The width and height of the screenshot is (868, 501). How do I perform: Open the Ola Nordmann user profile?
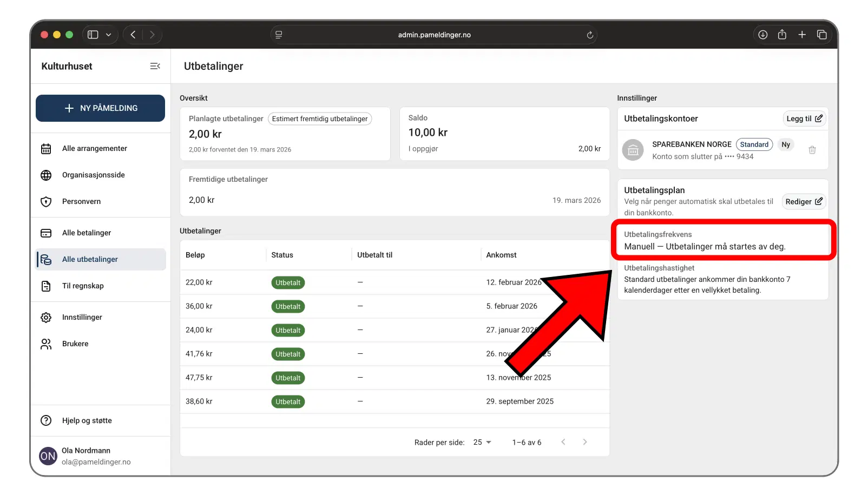(x=86, y=456)
